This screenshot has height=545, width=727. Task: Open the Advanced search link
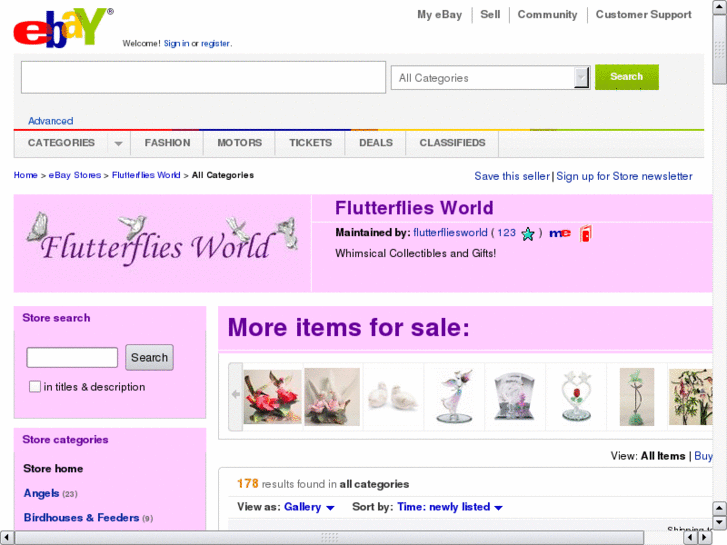(51, 121)
